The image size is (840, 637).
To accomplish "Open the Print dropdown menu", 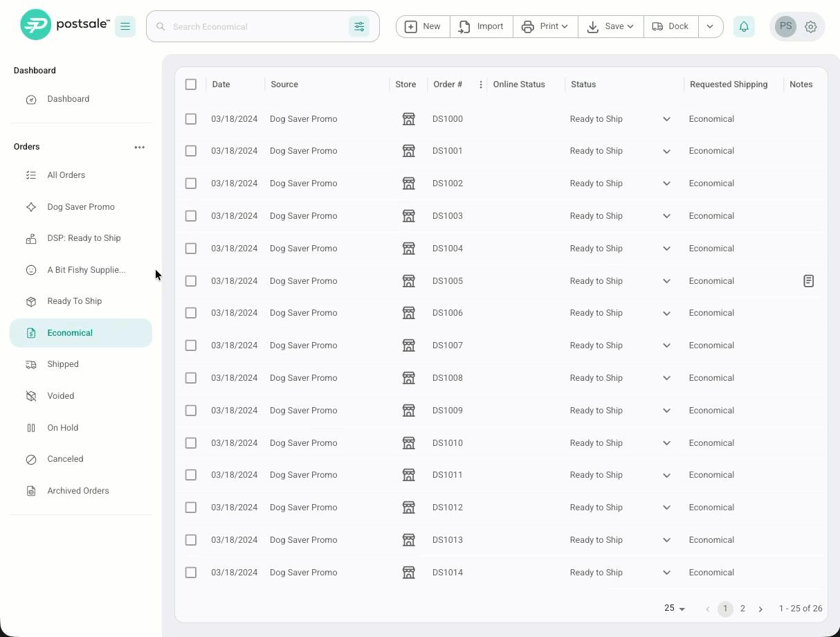I will click(545, 26).
